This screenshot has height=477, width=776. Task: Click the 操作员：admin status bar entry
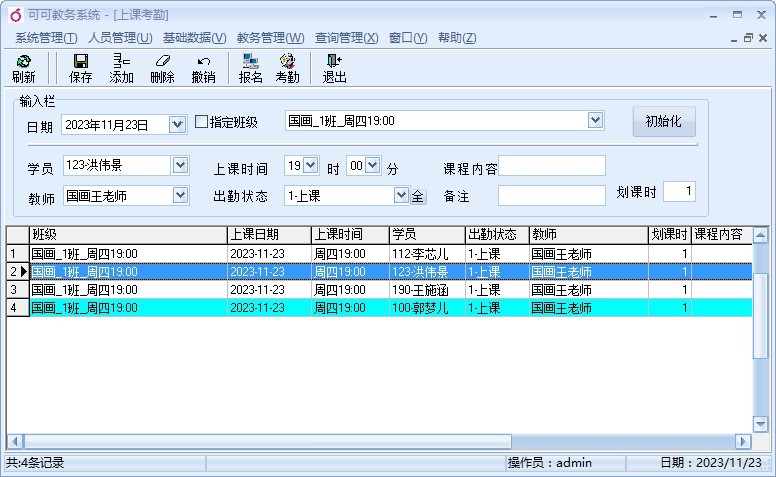pyautogui.click(x=549, y=463)
